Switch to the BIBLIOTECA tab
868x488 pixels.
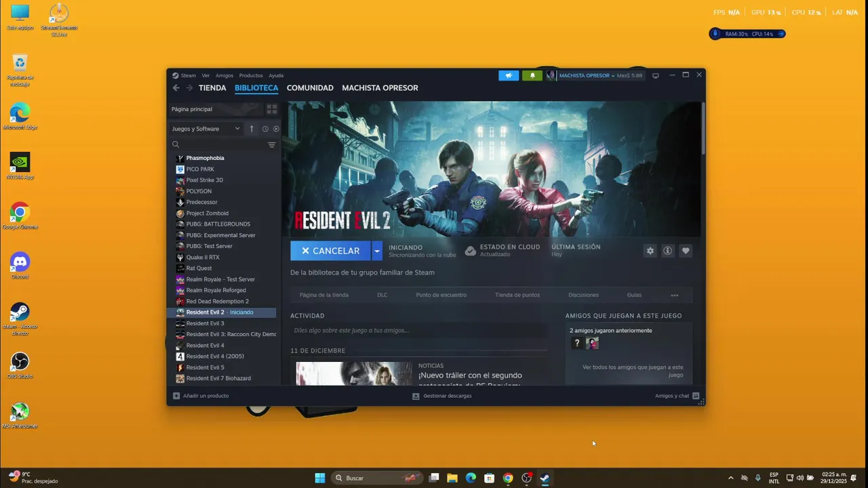256,88
